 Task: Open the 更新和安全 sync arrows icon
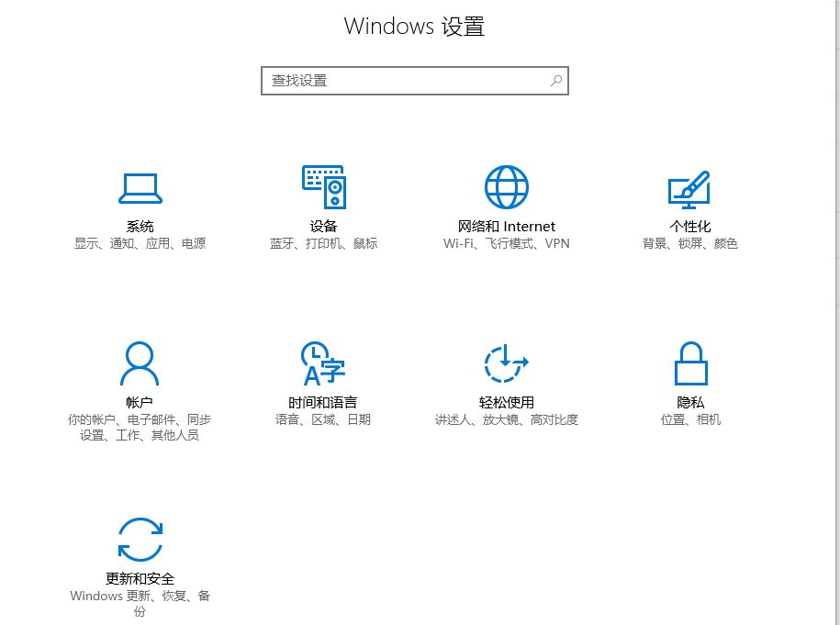140,540
